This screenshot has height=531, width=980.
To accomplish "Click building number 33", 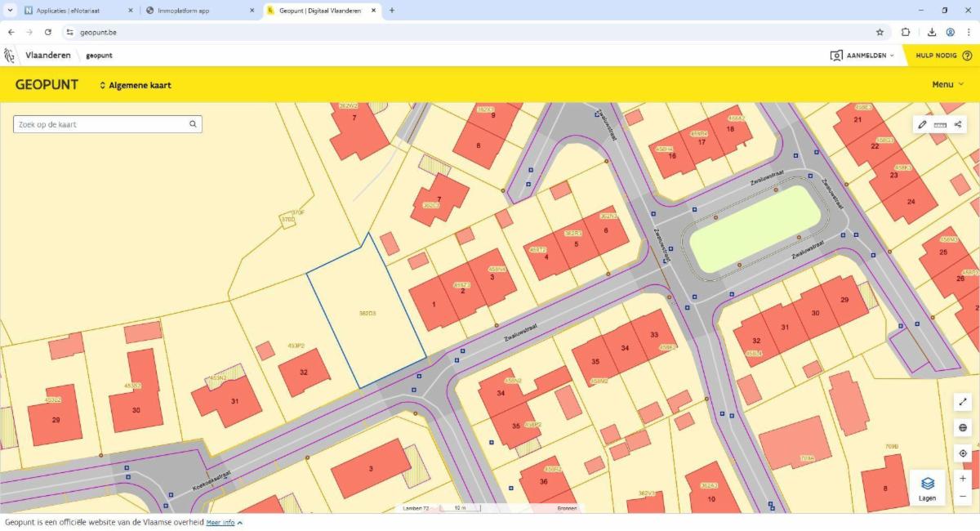I will 654,335.
